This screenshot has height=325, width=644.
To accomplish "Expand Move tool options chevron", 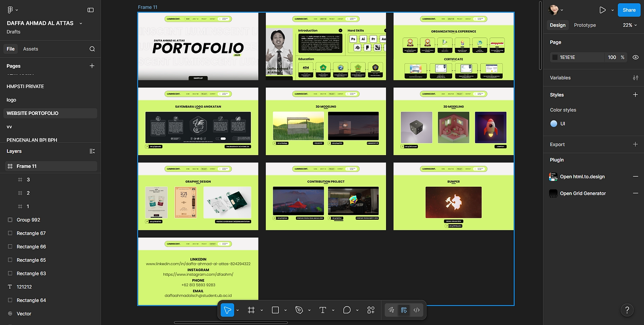I will 237,310.
